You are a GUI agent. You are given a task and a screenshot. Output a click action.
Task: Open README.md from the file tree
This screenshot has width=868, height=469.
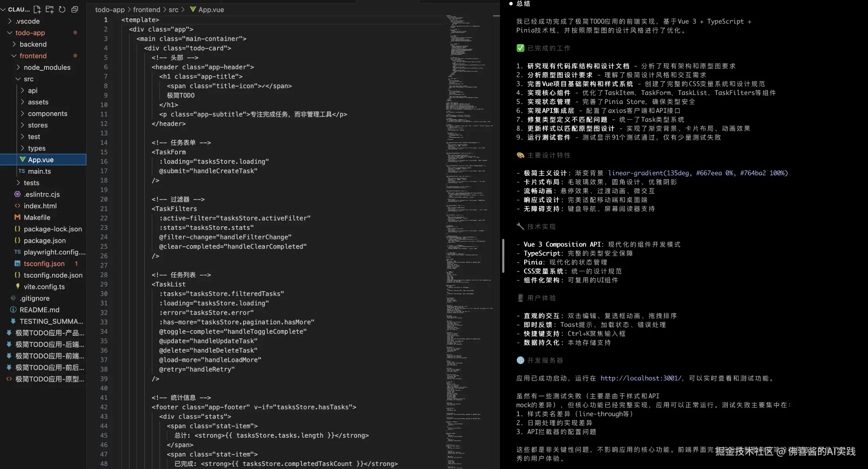point(39,310)
